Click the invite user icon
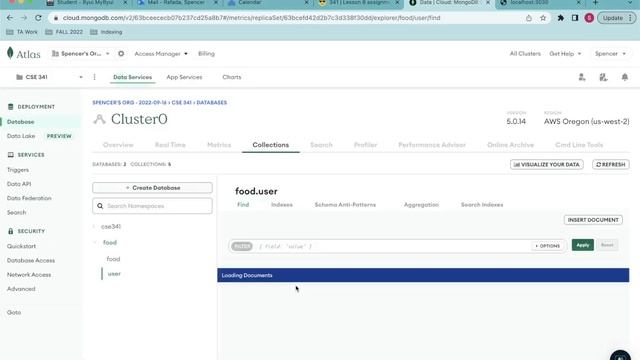Screen dimensions: 640x360 [x=582, y=77]
